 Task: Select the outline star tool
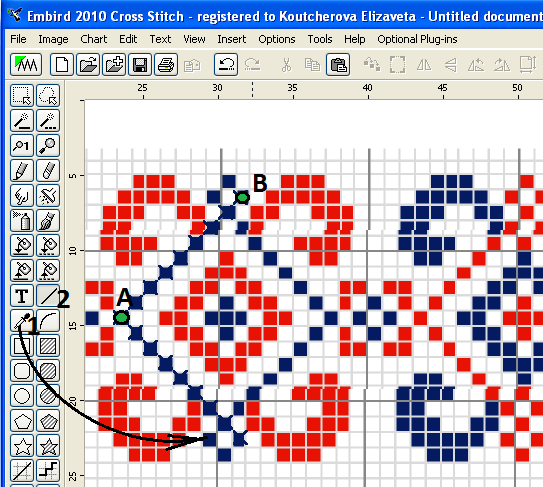coord(22,446)
